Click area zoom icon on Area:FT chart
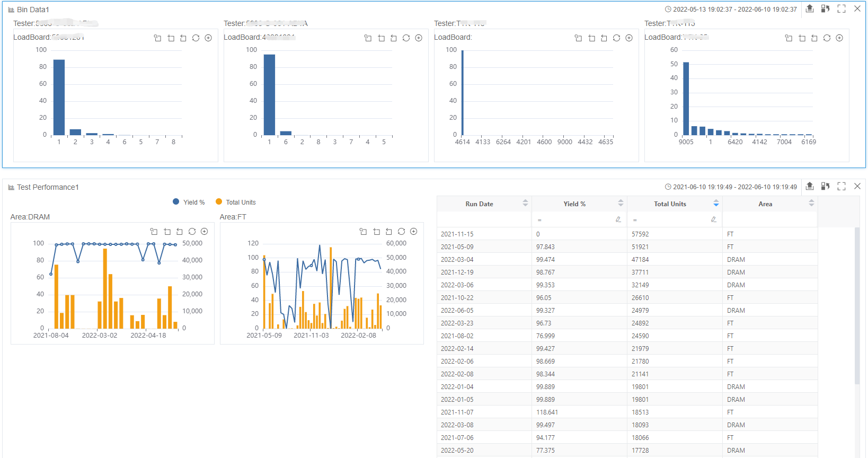 click(363, 232)
